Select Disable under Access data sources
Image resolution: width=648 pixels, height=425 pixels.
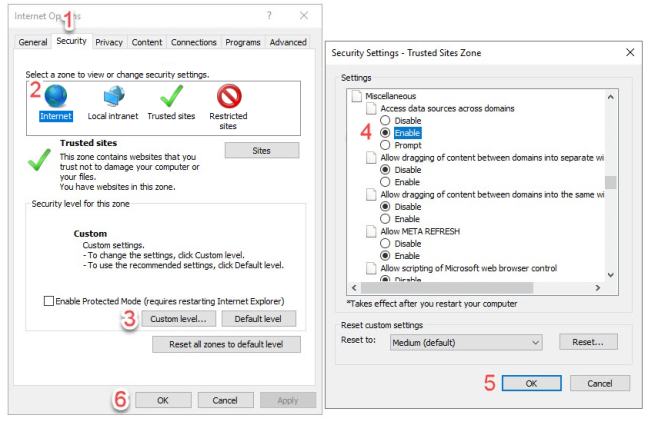coord(387,120)
